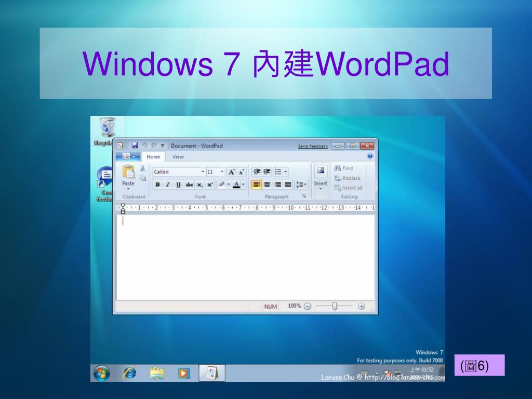Image resolution: width=532 pixels, height=399 pixels.
Task: Open Windows Media Player on taskbar
Action: [183, 373]
